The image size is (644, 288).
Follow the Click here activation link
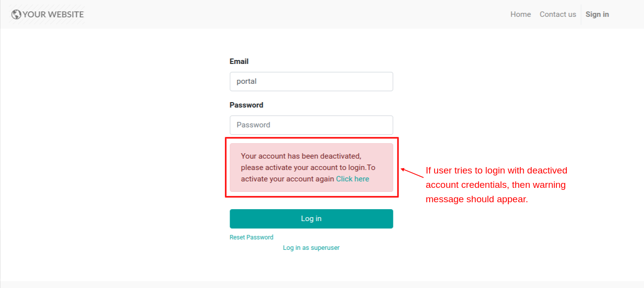pyautogui.click(x=352, y=179)
